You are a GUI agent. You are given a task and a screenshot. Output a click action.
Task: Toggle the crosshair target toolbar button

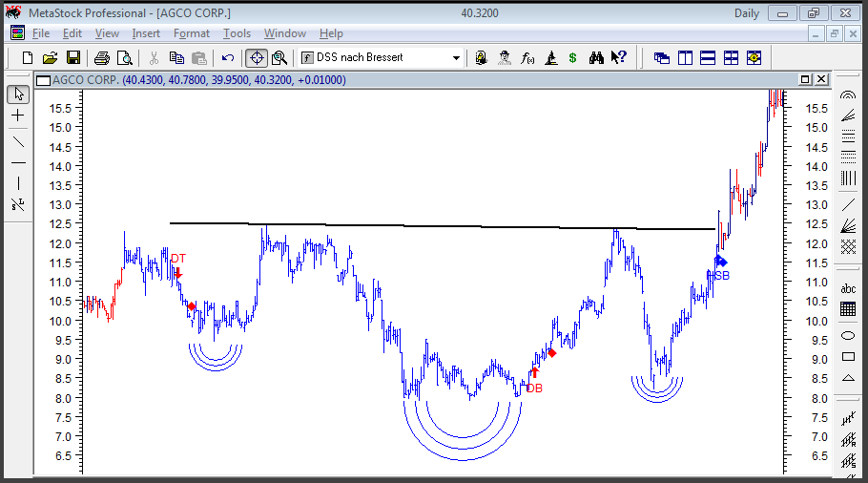[x=257, y=57]
